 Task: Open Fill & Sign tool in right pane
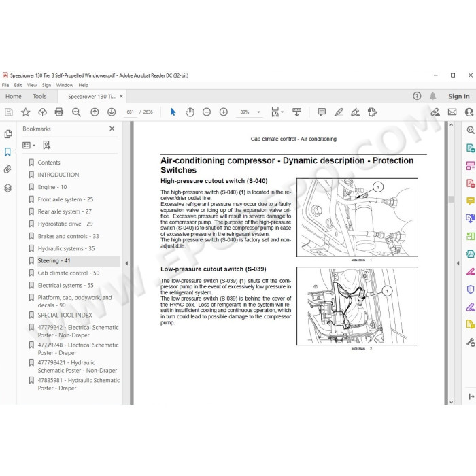pos(471,307)
